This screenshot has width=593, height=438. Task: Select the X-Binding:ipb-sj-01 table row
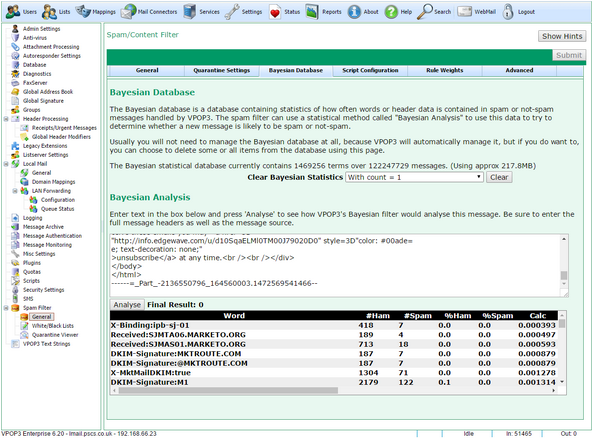point(333,325)
